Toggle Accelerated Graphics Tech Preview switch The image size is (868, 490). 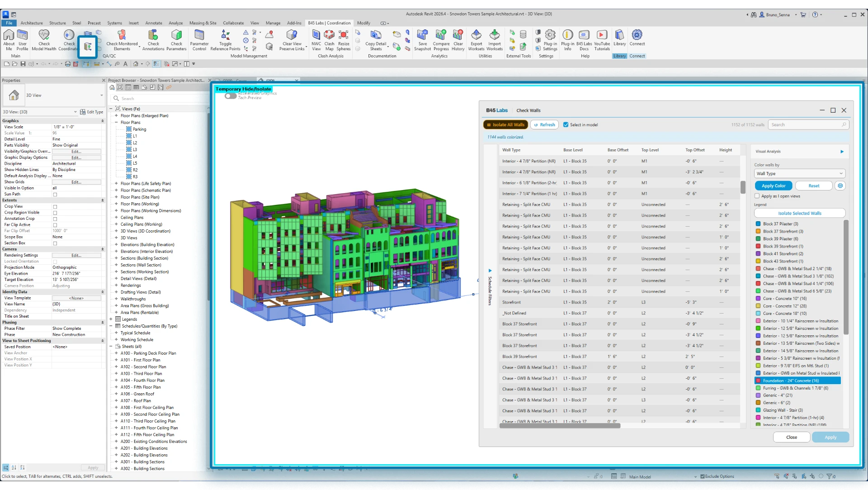[x=231, y=96]
